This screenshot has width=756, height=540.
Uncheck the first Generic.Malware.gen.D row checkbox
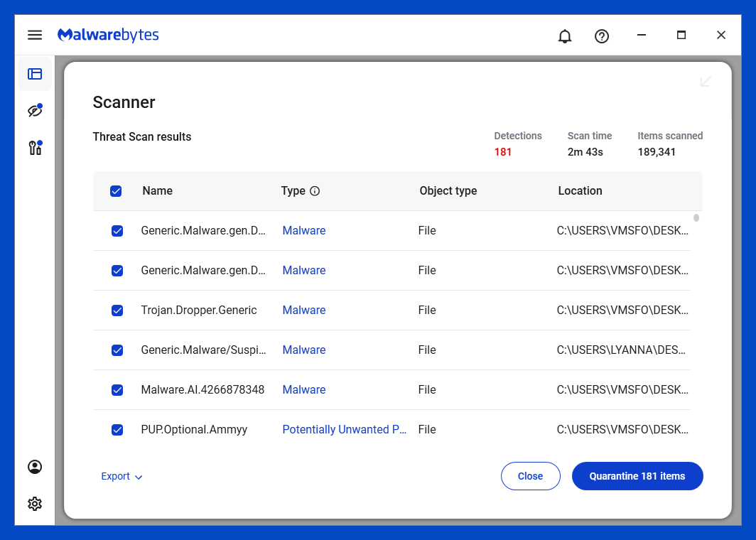click(x=117, y=231)
